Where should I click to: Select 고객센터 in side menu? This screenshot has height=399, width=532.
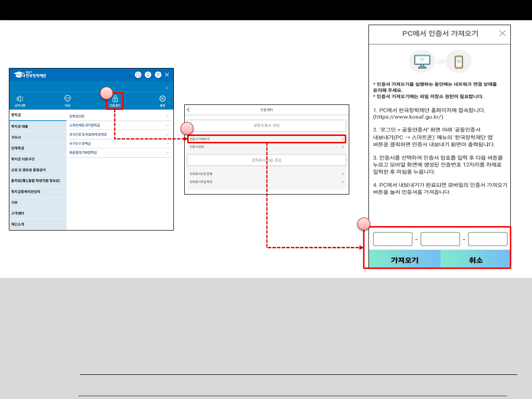coord(37,213)
